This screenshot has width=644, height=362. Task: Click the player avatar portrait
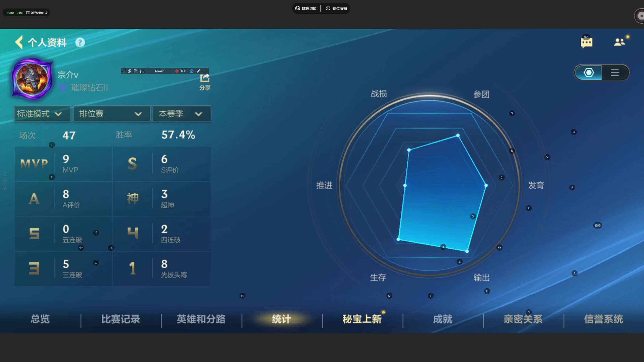(32, 79)
